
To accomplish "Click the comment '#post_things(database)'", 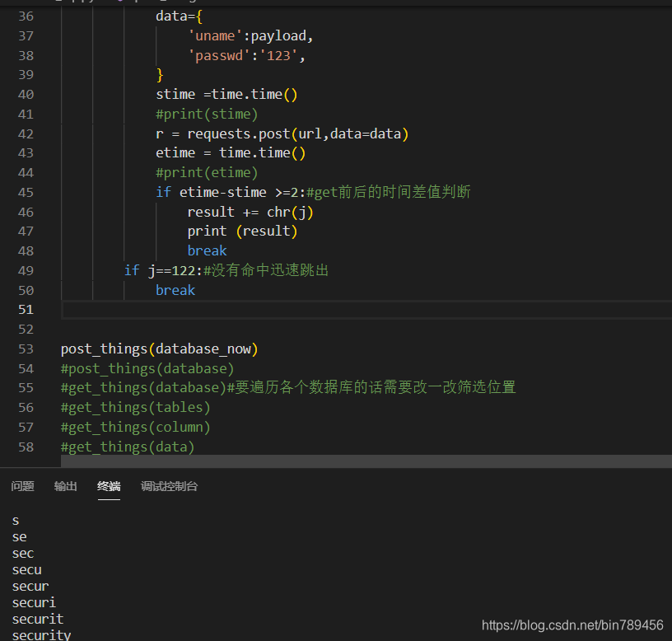I will coord(147,369).
